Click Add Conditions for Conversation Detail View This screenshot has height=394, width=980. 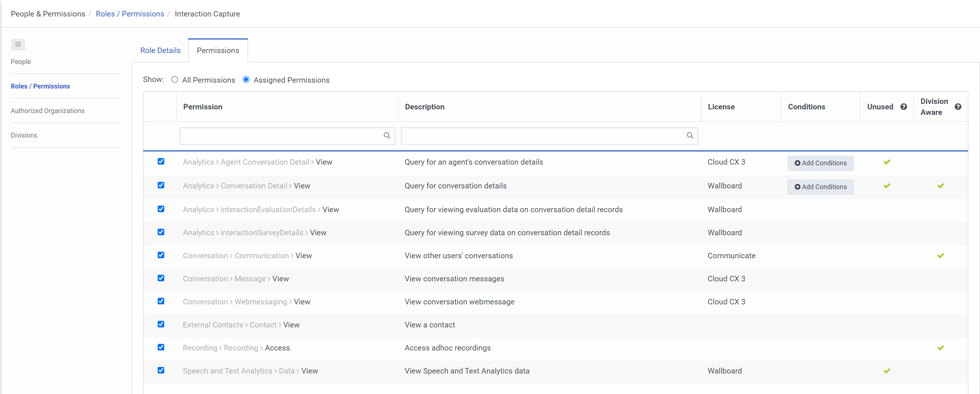(x=820, y=187)
